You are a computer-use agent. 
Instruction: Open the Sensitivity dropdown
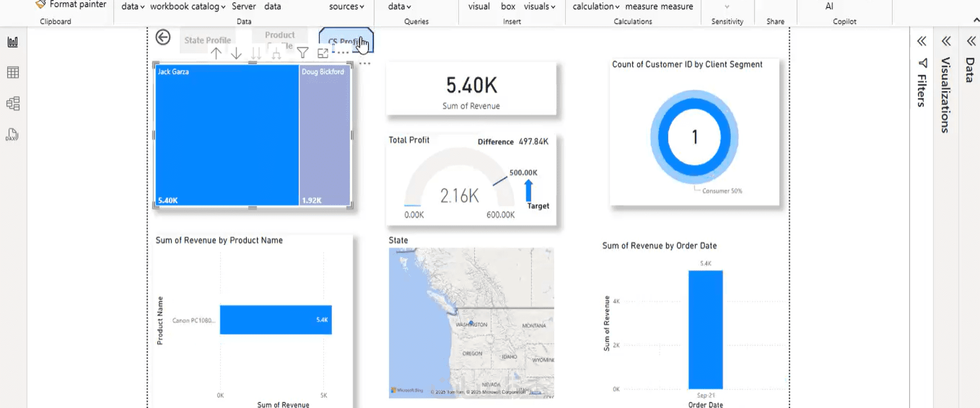[727, 7]
